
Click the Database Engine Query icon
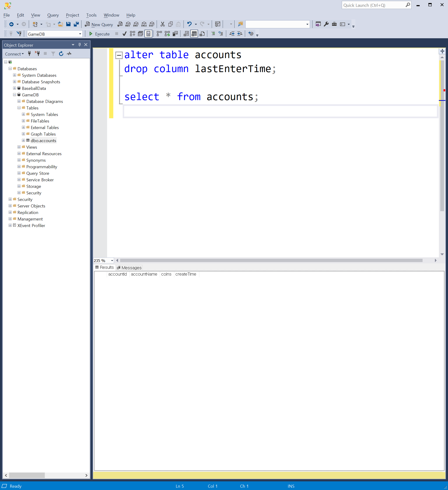pos(120,24)
